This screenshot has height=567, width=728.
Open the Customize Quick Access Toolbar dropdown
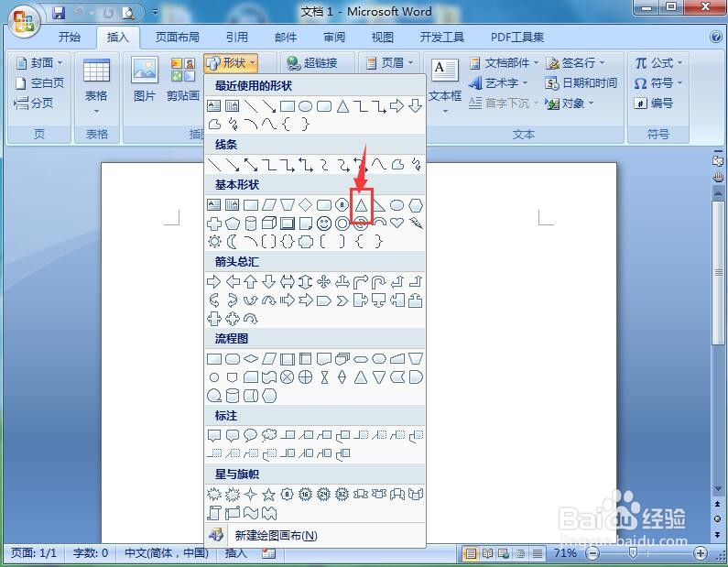click(x=155, y=13)
